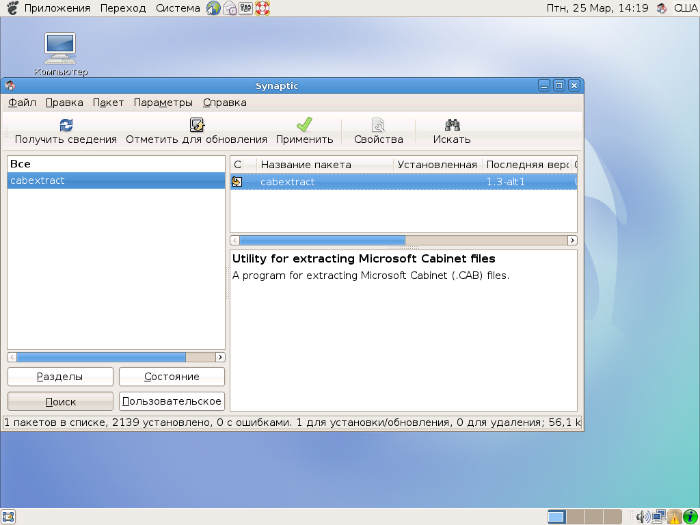Select Все in the filter list

116,164
